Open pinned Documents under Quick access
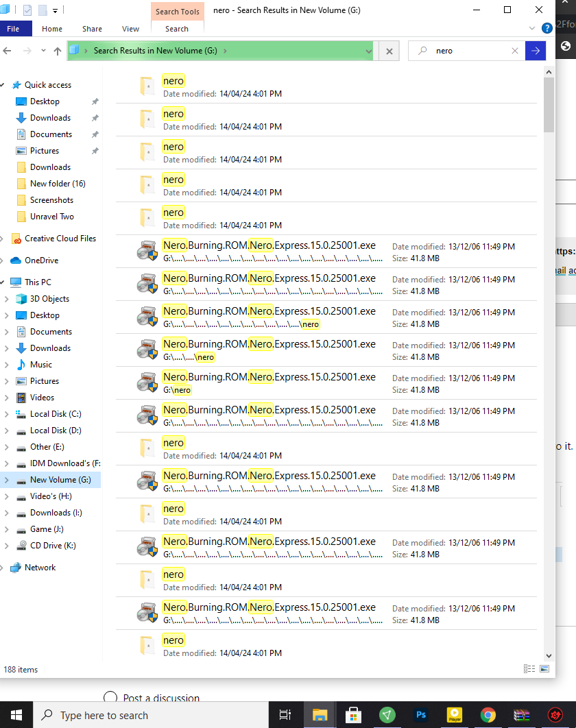 (51, 134)
